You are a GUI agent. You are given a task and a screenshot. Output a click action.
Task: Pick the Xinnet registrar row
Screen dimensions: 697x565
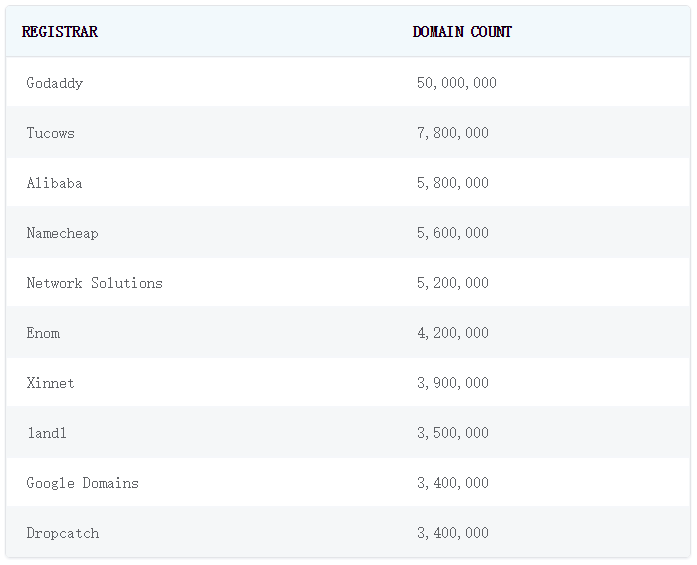[51, 383]
